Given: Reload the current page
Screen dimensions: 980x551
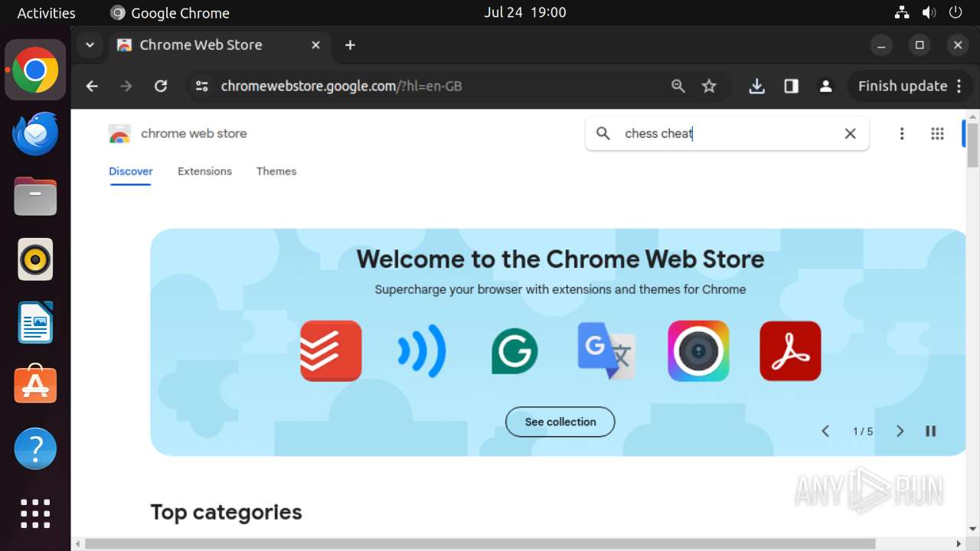Looking at the screenshot, I should pos(161,86).
